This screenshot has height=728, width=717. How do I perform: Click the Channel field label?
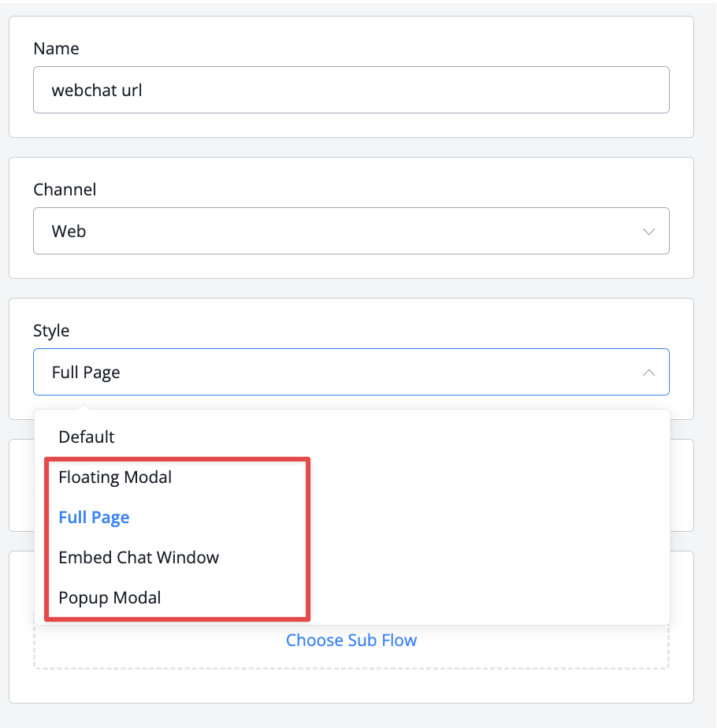click(x=65, y=189)
